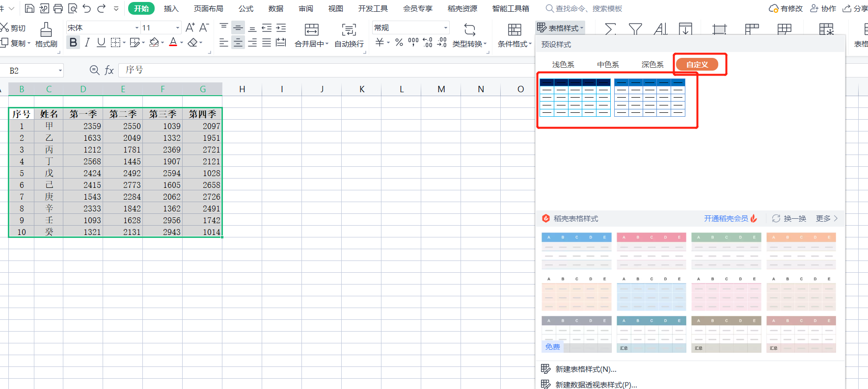Click the percent style icon
Image resolution: width=868 pixels, height=389 pixels.
pyautogui.click(x=399, y=43)
